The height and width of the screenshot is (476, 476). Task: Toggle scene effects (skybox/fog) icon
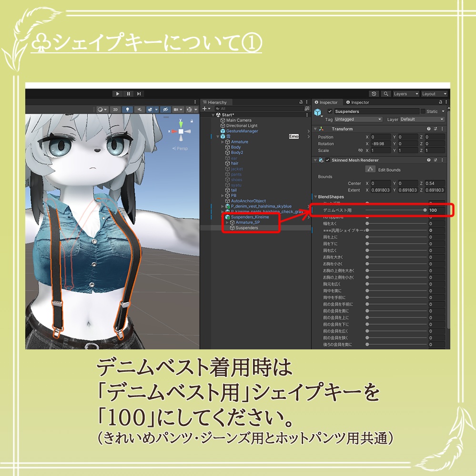click(x=150, y=109)
